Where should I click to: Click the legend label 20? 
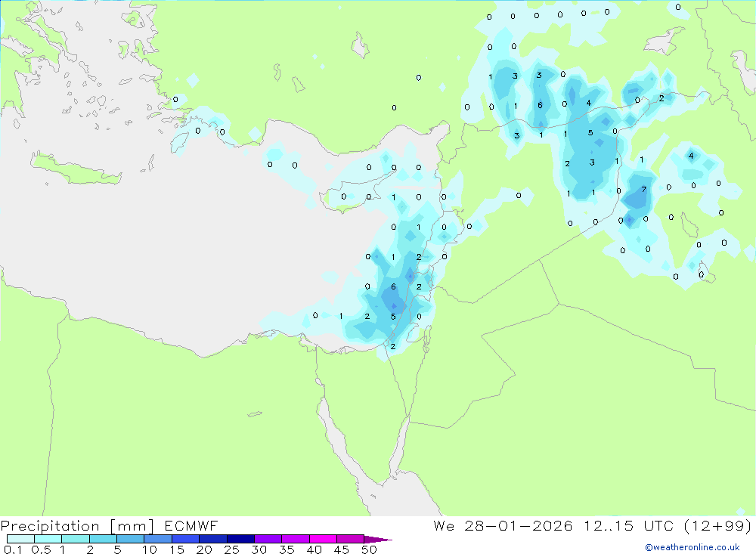click(x=204, y=549)
